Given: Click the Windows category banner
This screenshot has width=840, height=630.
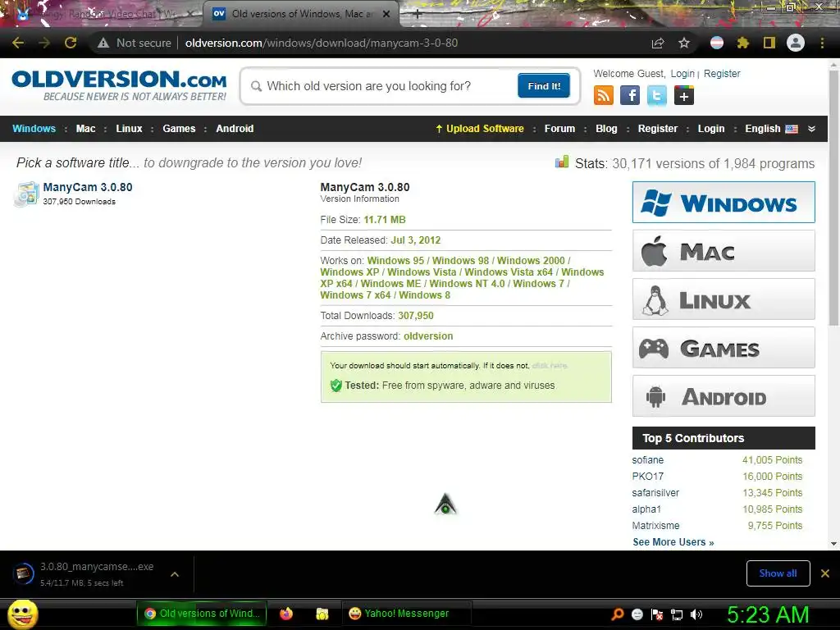Looking at the screenshot, I should tap(724, 202).
